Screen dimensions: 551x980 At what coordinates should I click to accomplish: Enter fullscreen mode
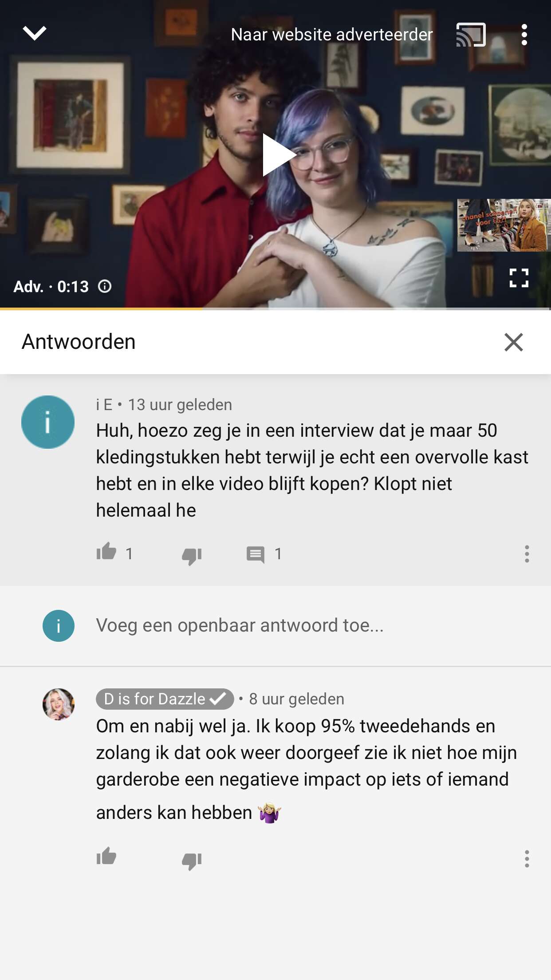(519, 278)
